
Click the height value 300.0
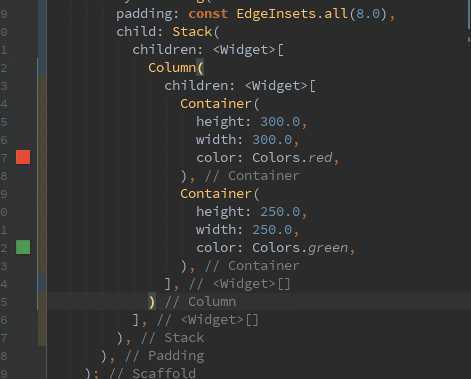(x=280, y=122)
